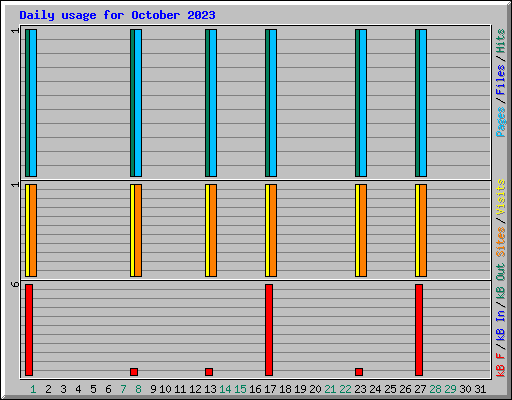512x400 pixels.
Task: Click the 'kB F' legend label
Action: tap(500, 364)
